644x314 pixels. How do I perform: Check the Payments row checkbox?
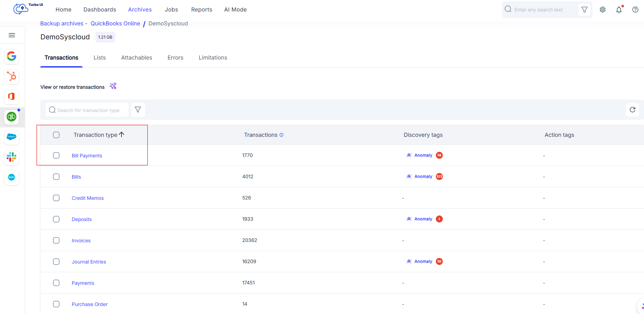coord(56,283)
